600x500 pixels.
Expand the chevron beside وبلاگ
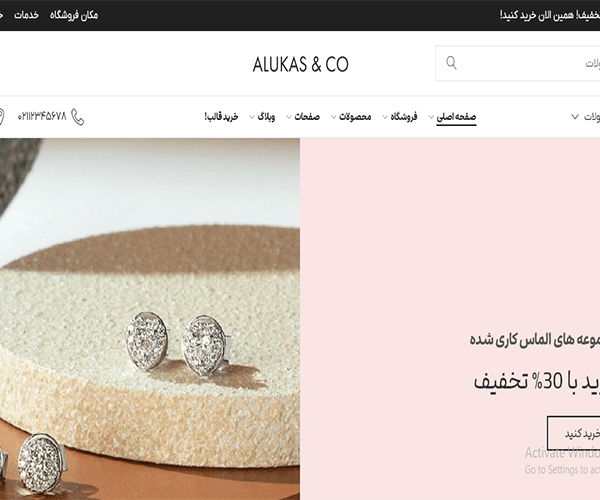tap(252, 117)
